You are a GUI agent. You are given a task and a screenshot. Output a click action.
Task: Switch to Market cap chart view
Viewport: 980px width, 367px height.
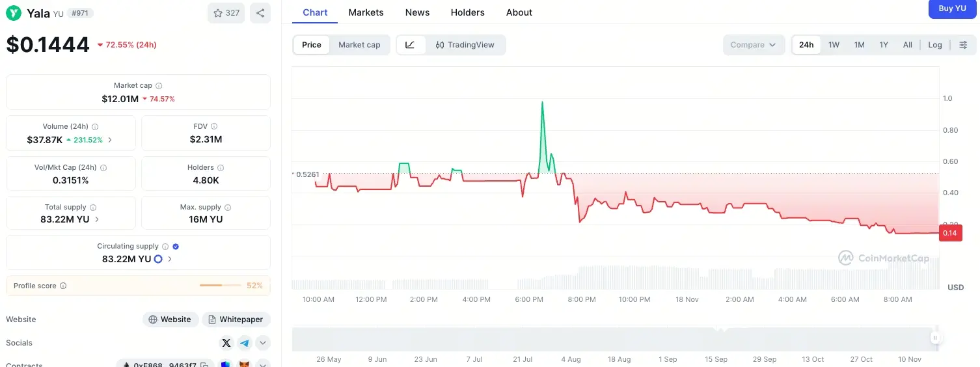click(x=359, y=45)
